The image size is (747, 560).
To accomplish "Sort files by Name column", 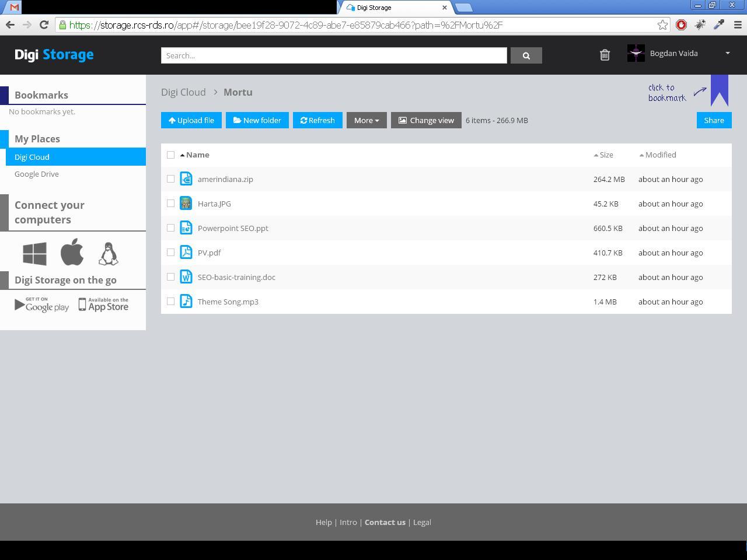I will (x=195, y=155).
